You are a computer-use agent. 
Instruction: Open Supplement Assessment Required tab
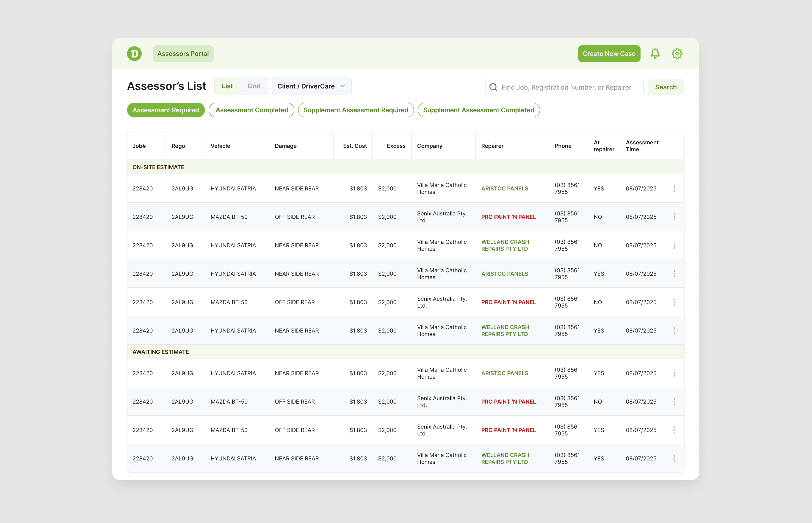pos(356,110)
